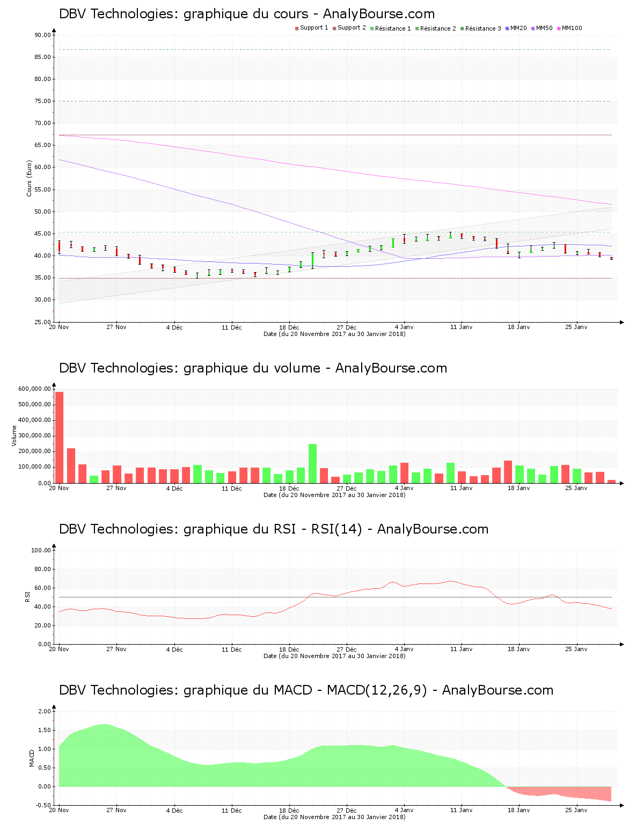
Task: Click the '90.00' tick on the price axis
Action: tap(42, 35)
